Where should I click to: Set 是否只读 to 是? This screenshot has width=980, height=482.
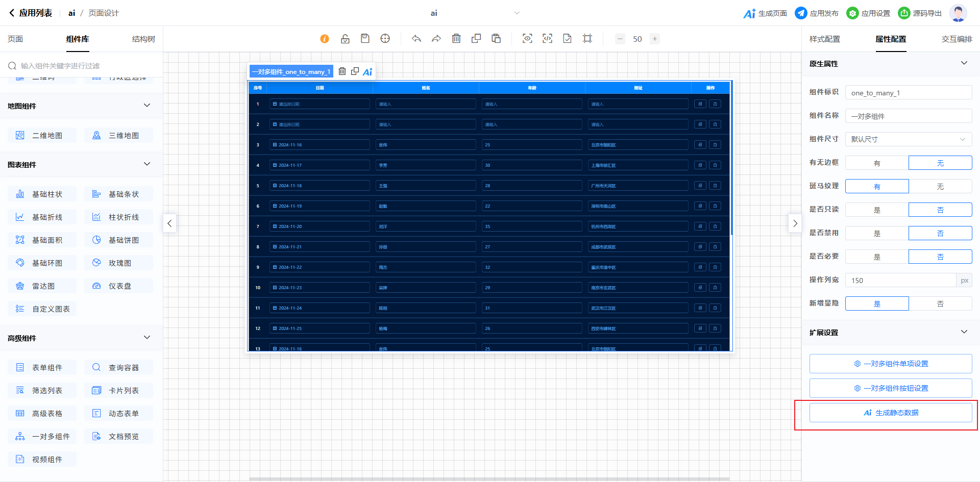pyautogui.click(x=877, y=210)
